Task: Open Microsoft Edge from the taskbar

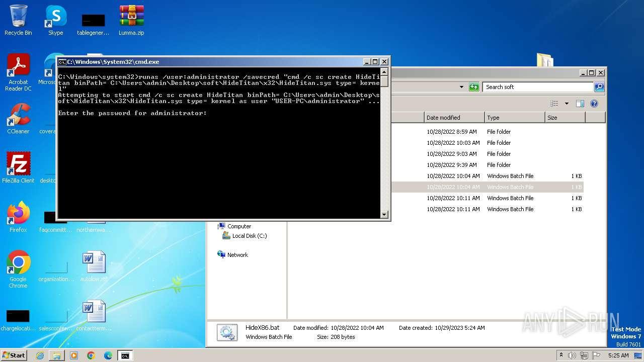Action: (x=108, y=355)
